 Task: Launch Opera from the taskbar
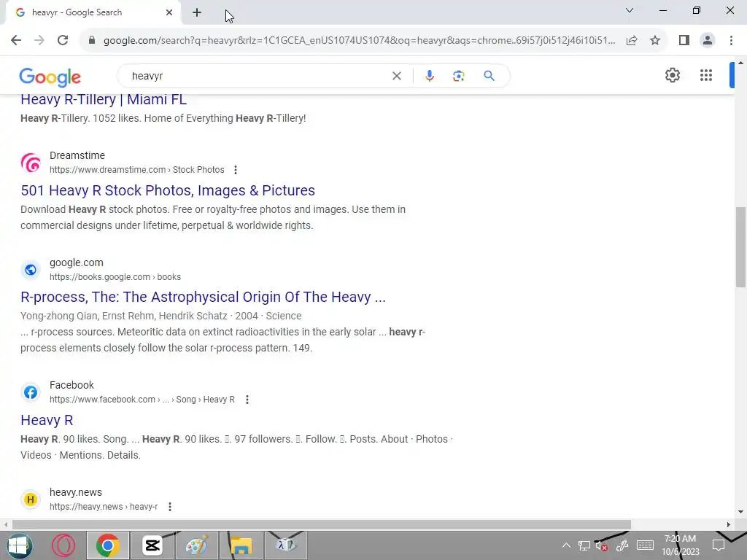tap(63, 545)
